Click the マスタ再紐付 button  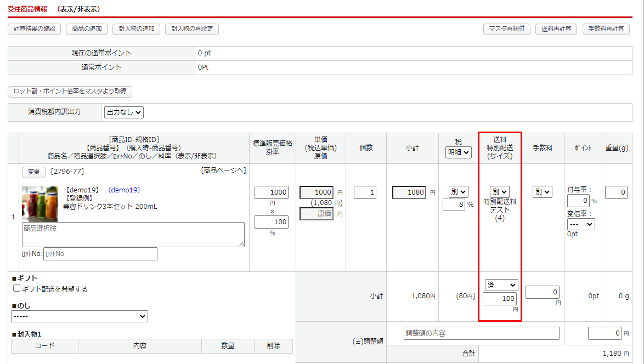[x=506, y=29]
